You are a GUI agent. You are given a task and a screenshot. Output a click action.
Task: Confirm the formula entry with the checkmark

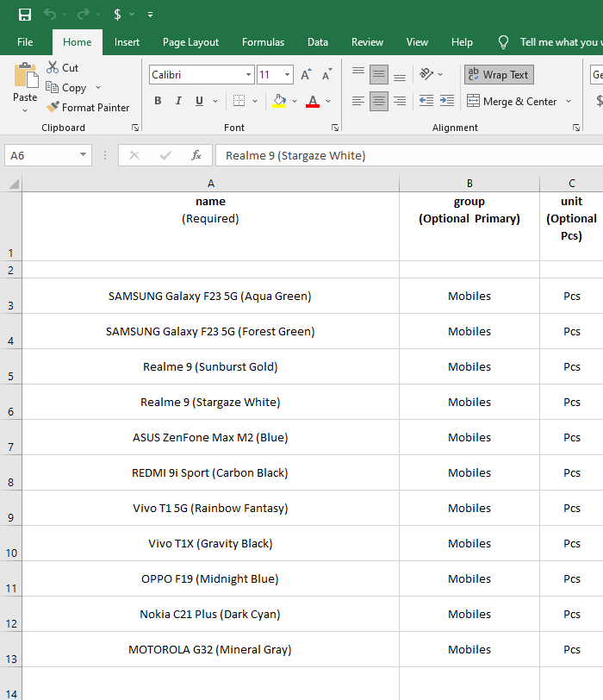pos(165,155)
